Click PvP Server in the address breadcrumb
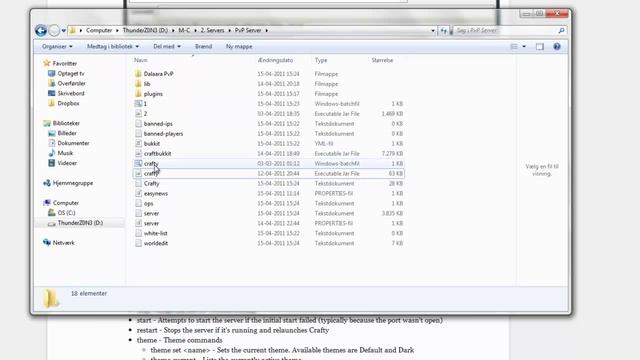640x360 pixels. point(248,30)
